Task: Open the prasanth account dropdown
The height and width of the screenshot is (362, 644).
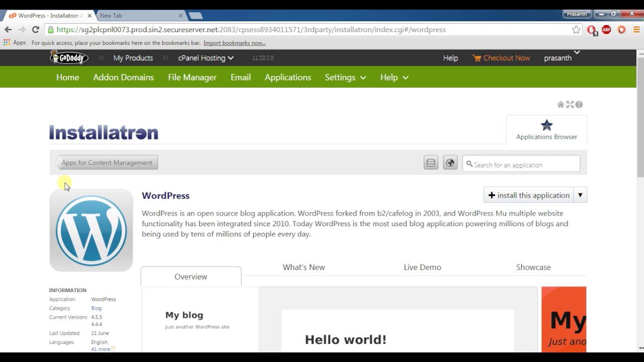Action: point(561,57)
